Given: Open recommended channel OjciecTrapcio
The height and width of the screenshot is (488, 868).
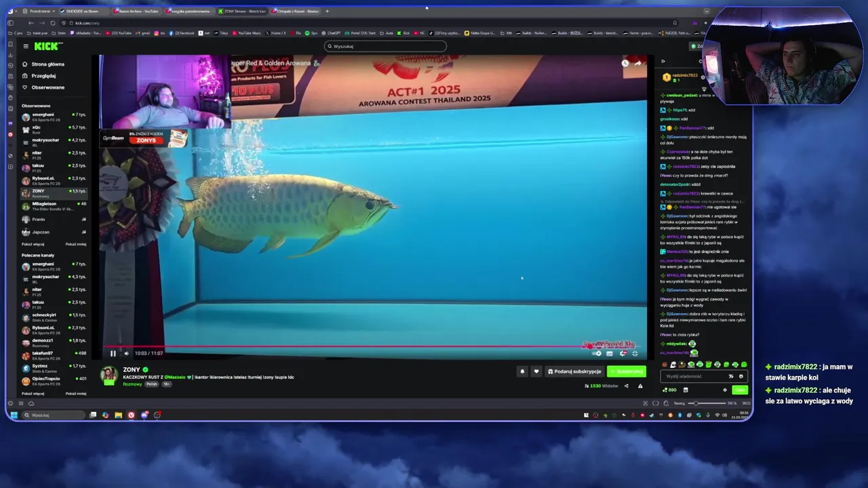Looking at the screenshot, I should (54, 380).
